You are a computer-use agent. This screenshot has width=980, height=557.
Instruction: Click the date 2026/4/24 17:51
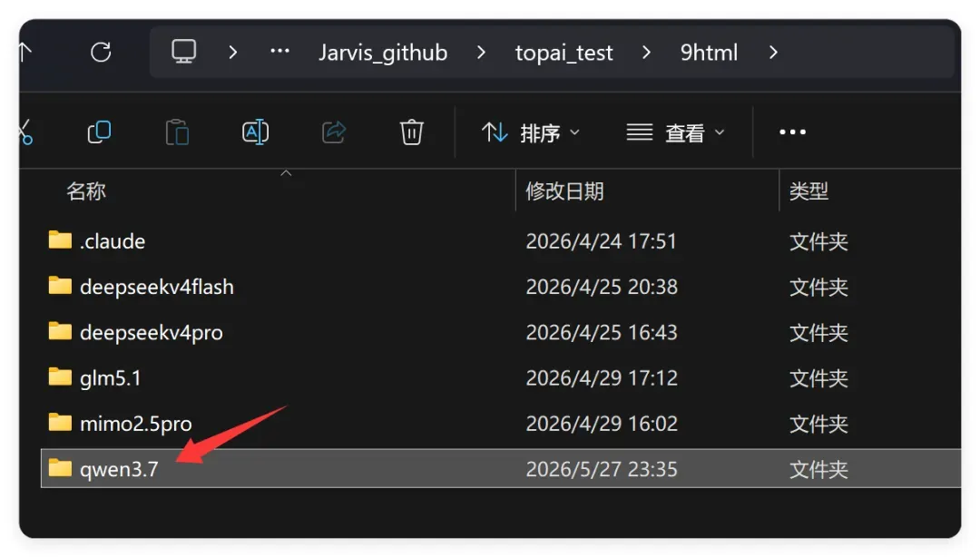click(602, 241)
